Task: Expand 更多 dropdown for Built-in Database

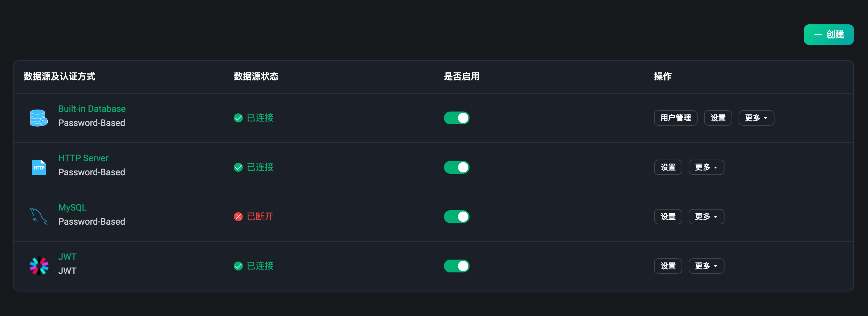Action: pyautogui.click(x=756, y=118)
